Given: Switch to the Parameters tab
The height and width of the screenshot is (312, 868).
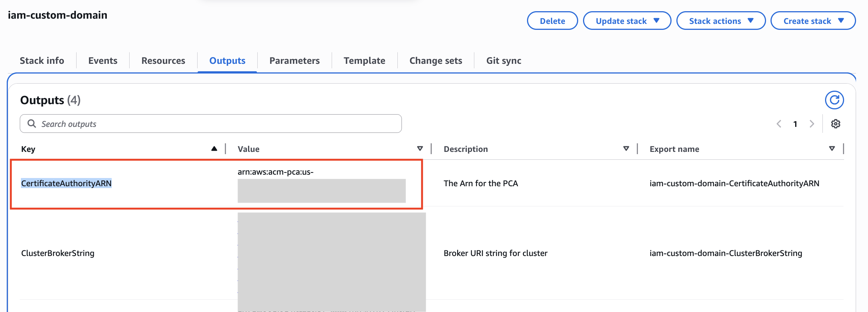Looking at the screenshot, I should (x=294, y=60).
